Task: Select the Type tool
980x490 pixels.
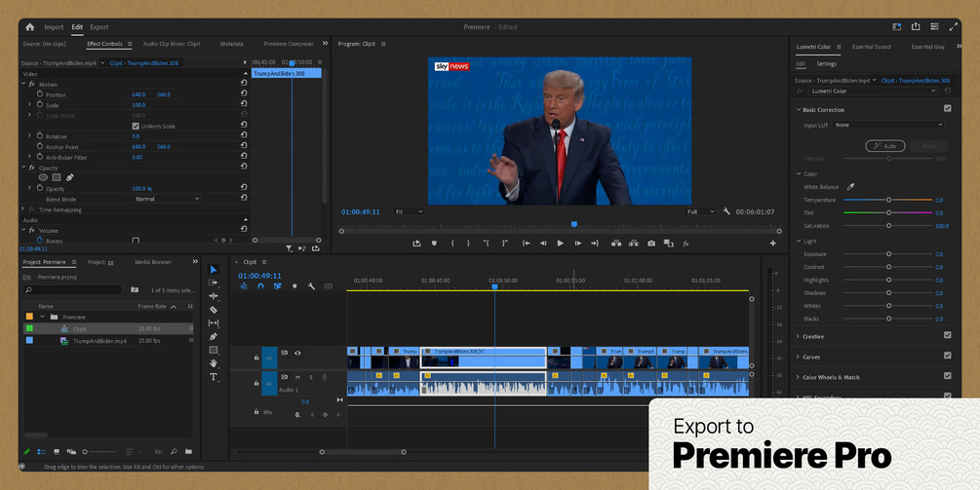Action: point(214,377)
